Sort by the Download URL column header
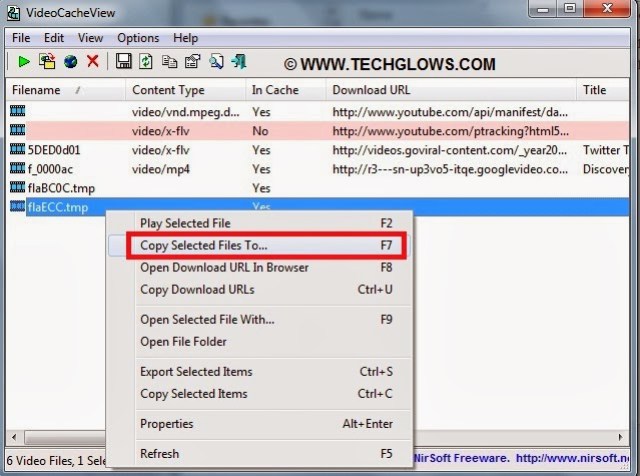This screenshot has width=640, height=476. (x=451, y=90)
